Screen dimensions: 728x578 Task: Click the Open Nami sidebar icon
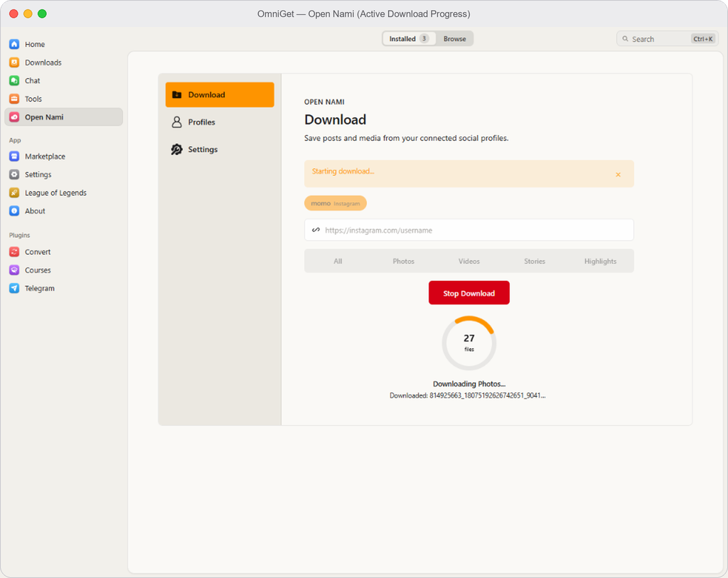point(14,117)
